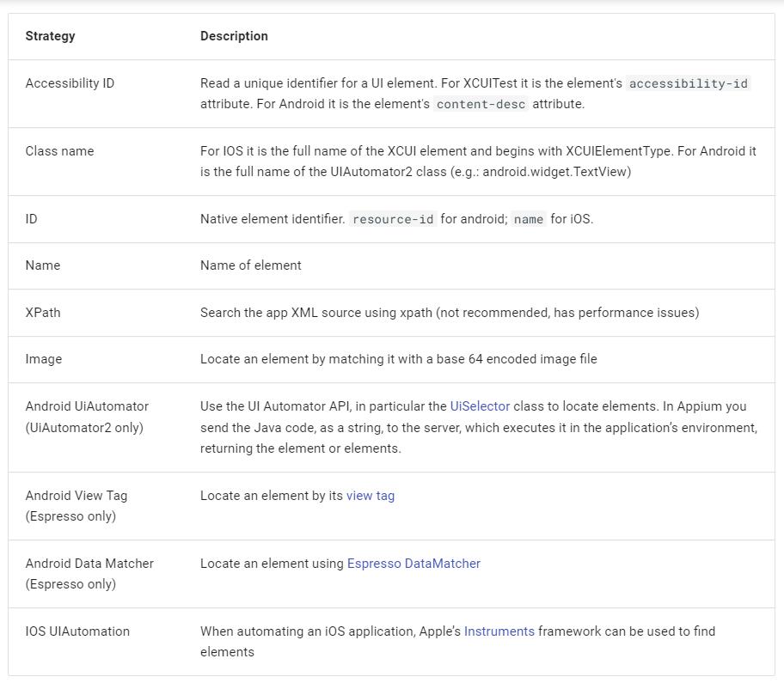This screenshot has width=784, height=683.
Task: Open the Instruments framework link
Action: pos(499,631)
